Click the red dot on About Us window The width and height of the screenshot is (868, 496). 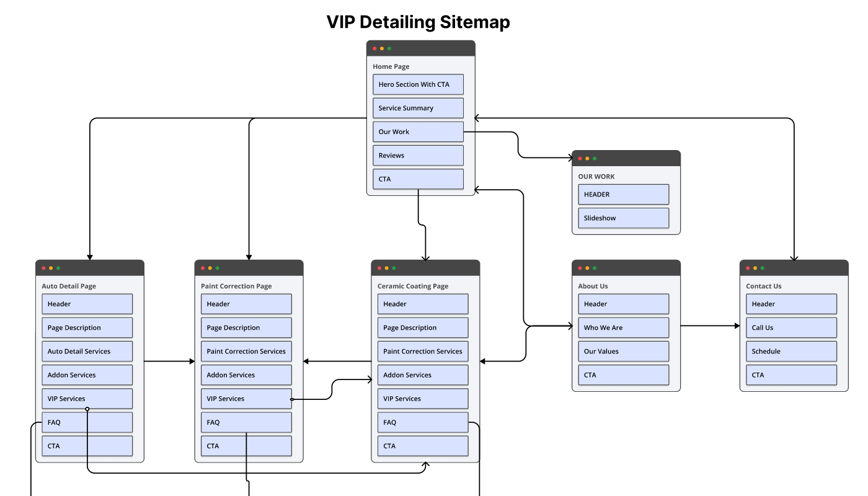tap(580, 268)
